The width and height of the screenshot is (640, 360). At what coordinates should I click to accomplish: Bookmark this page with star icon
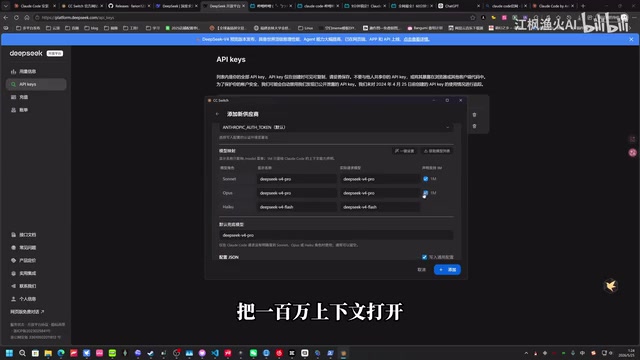(473, 18)
